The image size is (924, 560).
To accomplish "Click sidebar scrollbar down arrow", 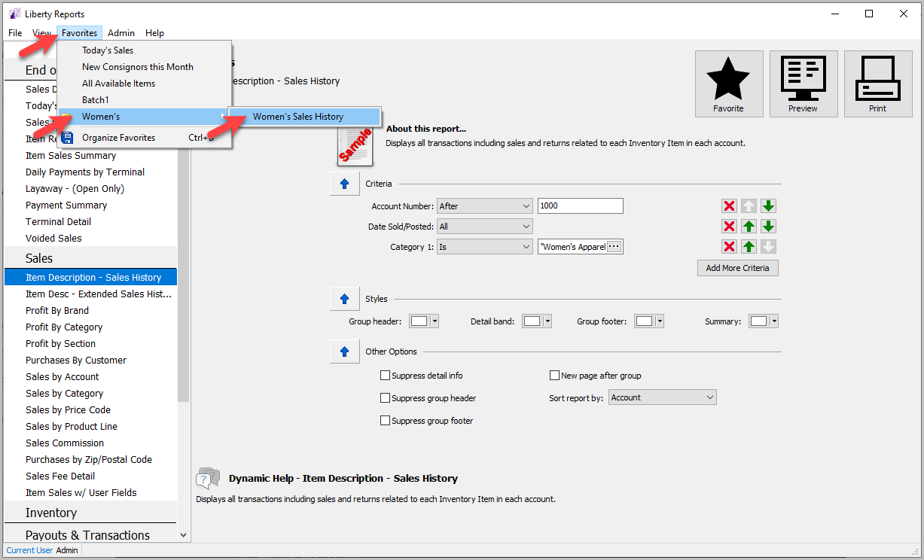I will tap(183, 535).
